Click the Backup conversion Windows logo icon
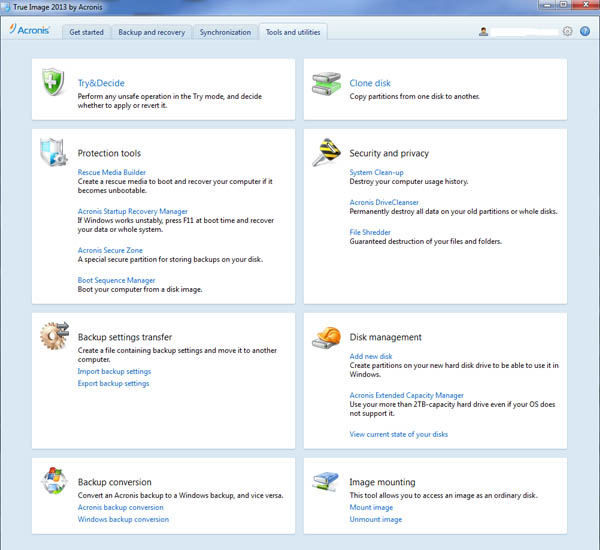 (54, 480)
